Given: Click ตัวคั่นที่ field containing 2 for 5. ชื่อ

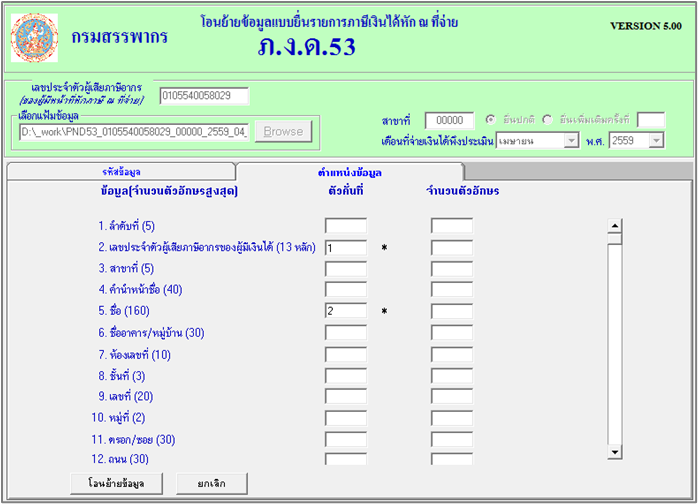Looking at the screenshot, I should coord(346,311).
